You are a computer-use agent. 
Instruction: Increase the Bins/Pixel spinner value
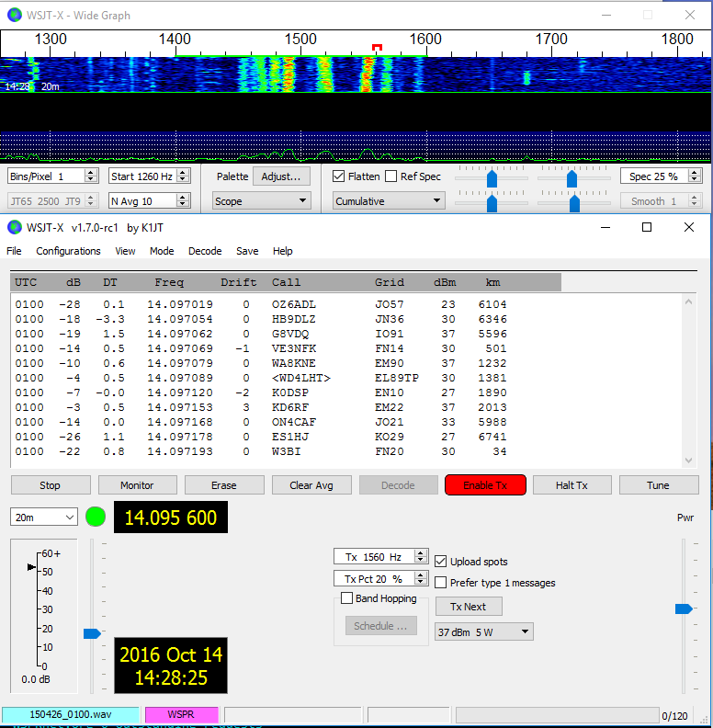[x=91, y=173]
